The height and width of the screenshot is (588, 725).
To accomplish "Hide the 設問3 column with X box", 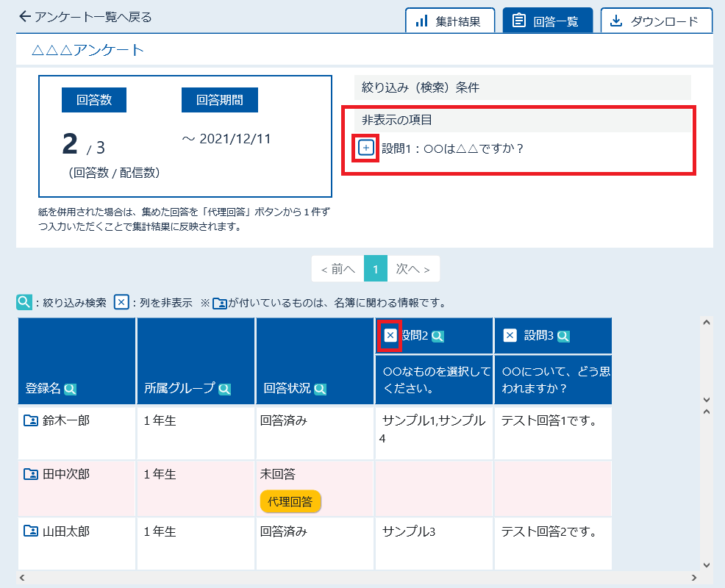I will [x=510, y=335].
